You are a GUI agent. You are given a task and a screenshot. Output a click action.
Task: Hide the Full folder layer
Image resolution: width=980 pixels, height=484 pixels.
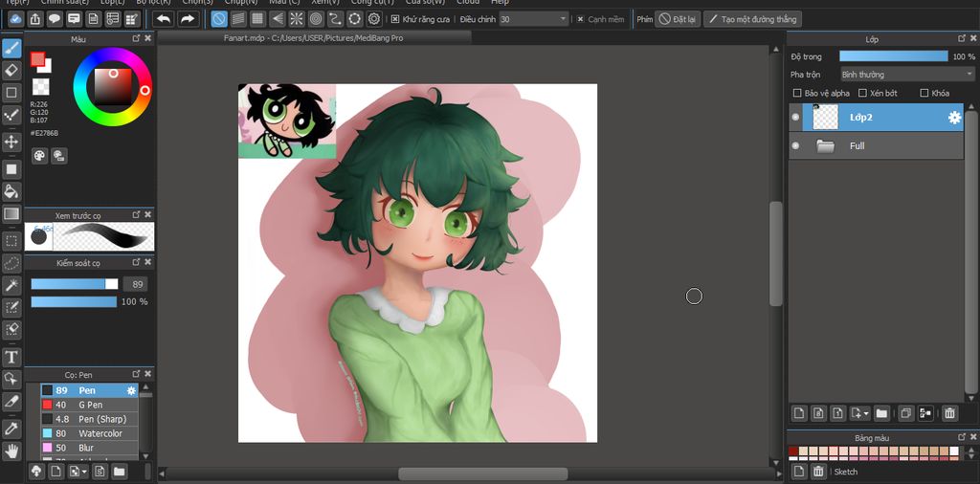[795, 145]
